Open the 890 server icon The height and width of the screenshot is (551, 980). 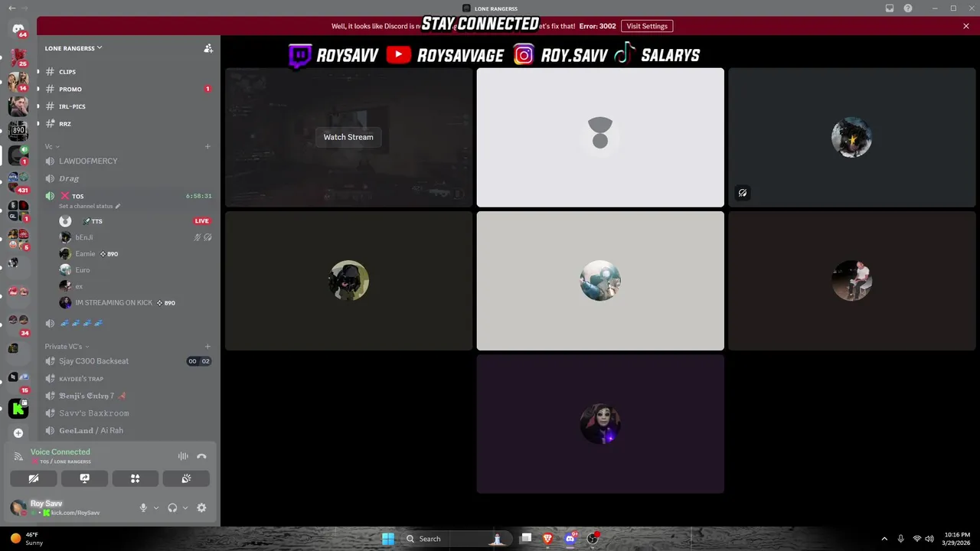pos(18,130)
